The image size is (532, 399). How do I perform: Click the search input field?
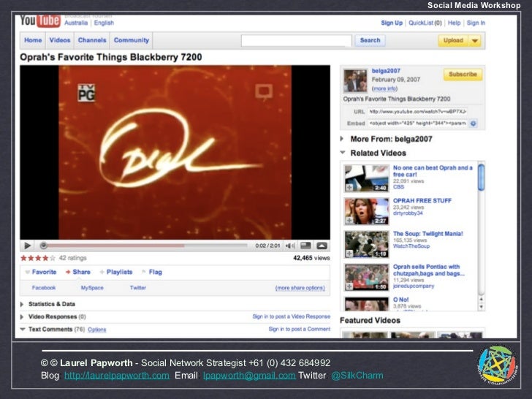[296, 41]
